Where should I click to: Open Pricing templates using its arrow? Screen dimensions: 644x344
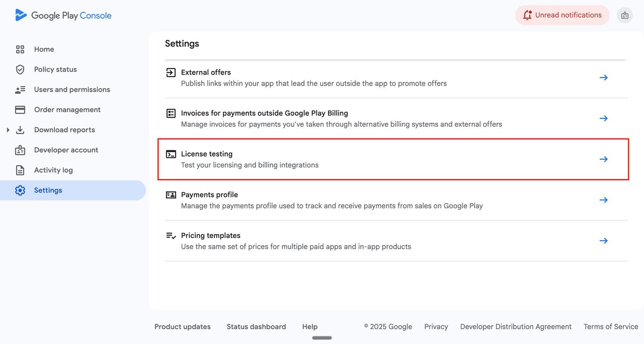click(603, 241)
